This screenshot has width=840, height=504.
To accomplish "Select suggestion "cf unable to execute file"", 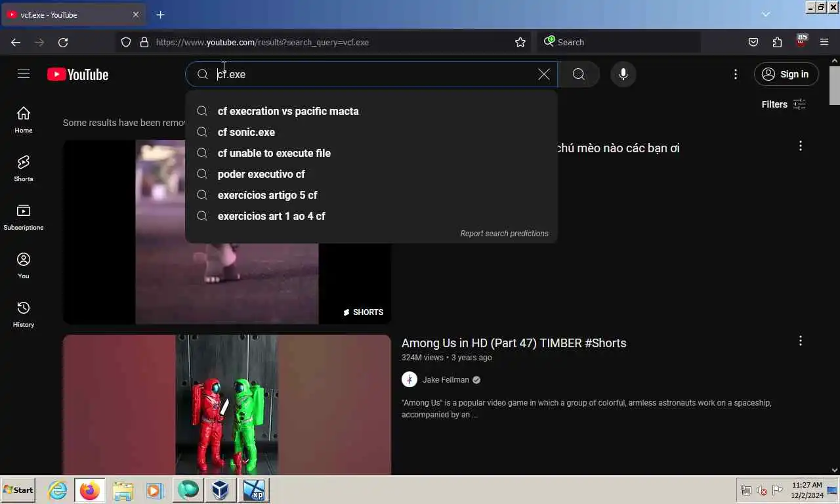I will [371, 153].
